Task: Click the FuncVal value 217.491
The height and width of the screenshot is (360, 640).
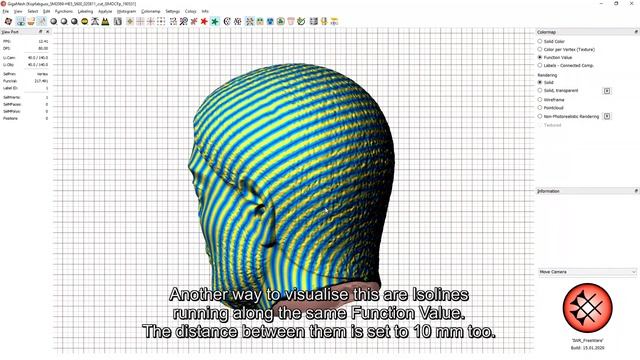Action: pyautogui.click(x=41, y=81)
